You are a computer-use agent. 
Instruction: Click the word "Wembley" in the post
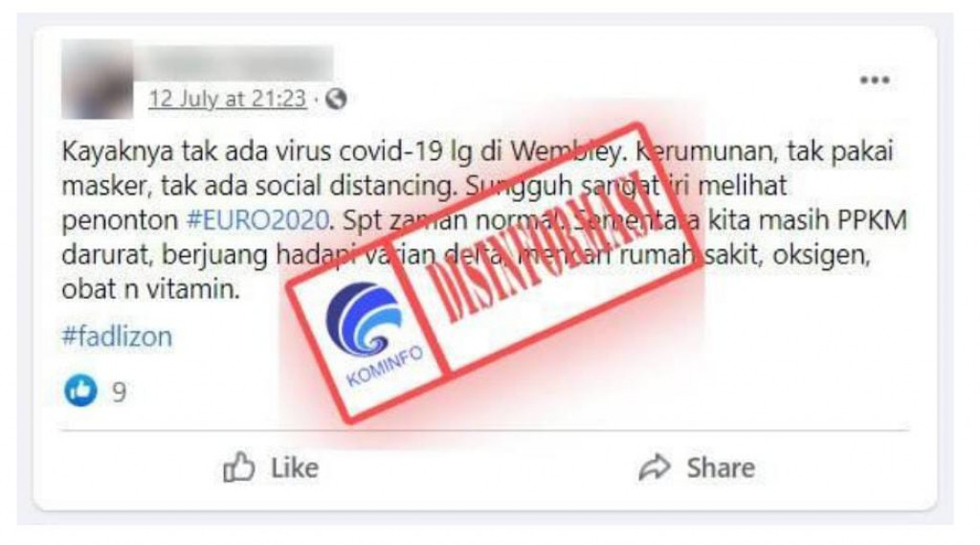coord(566,152)
